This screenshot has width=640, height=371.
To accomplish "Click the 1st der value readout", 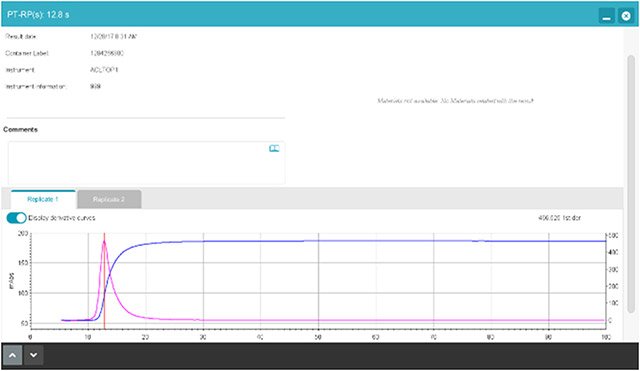I will point(559,218).
